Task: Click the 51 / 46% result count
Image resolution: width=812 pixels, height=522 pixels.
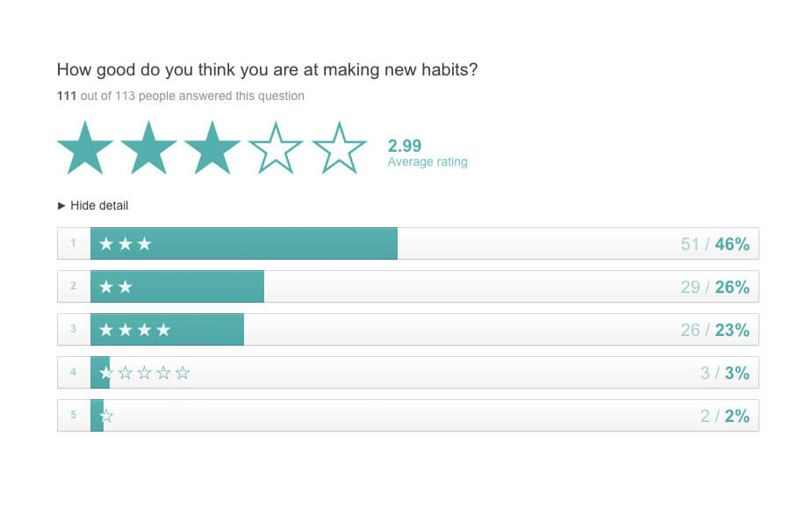Action: point(715,244)
